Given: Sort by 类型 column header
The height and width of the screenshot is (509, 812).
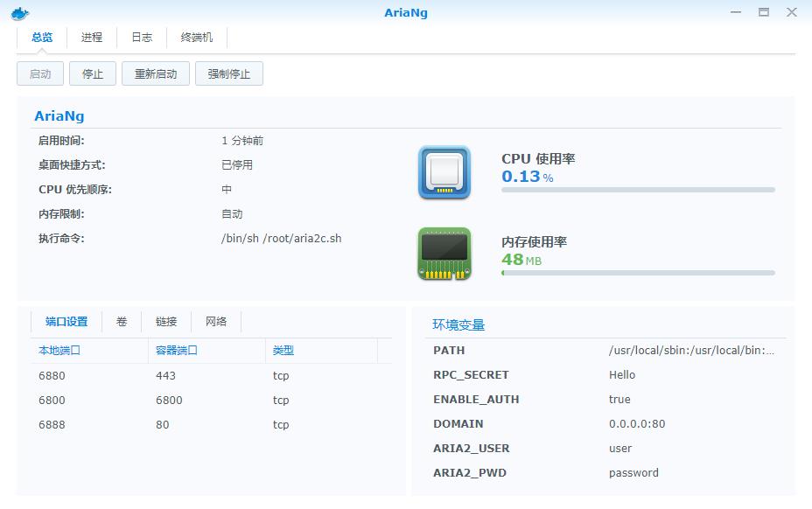Looking at the screenshot, I should tap(321, 351).
